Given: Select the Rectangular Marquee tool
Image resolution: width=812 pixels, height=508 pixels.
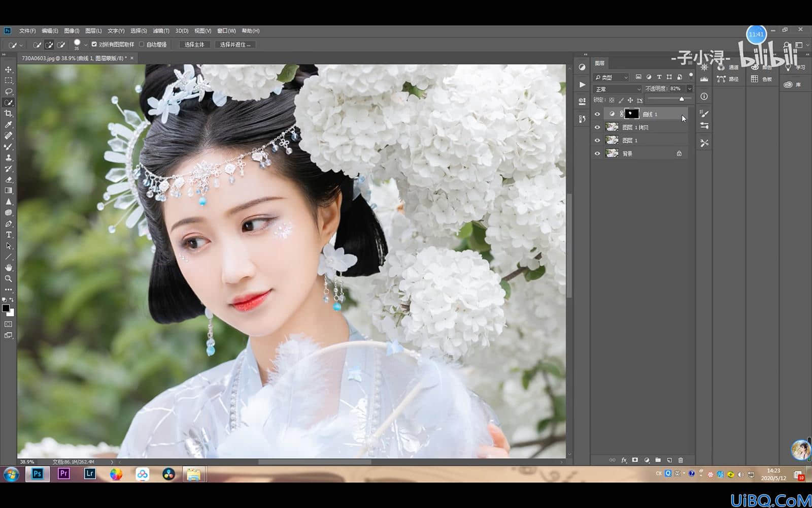Looking at the screenshot, I should pyautogui.click(x=9, y=81).
